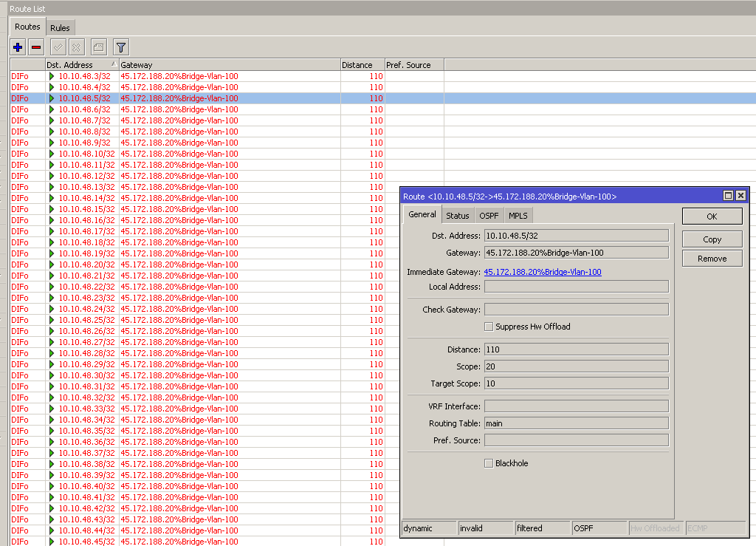Follow the Immediate Gateway link

[x=543, y=271]
